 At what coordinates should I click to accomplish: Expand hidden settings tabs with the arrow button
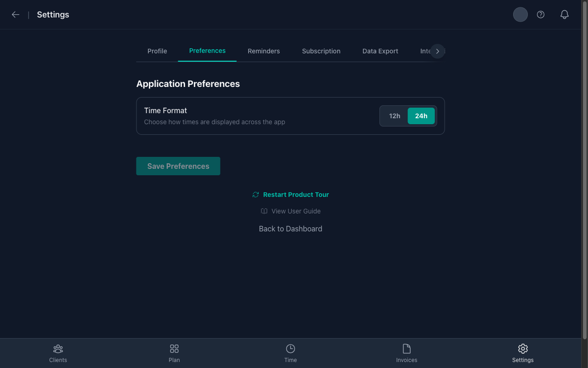(x=437, y=51)
